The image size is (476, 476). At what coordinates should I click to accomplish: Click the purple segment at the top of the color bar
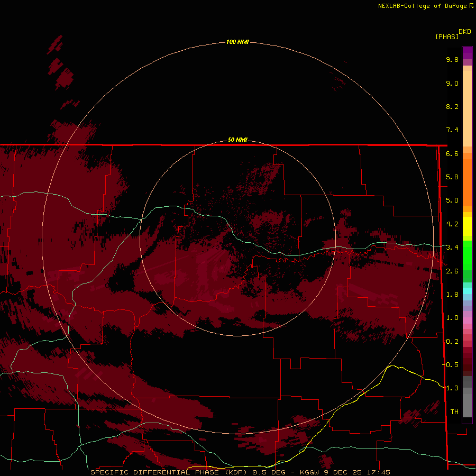(467, 53)
